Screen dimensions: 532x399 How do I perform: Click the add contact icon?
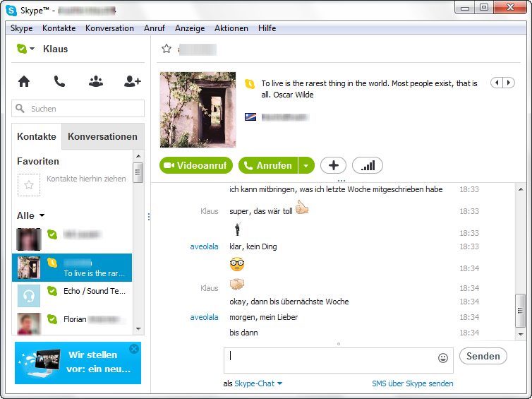(x=133, y=81)
